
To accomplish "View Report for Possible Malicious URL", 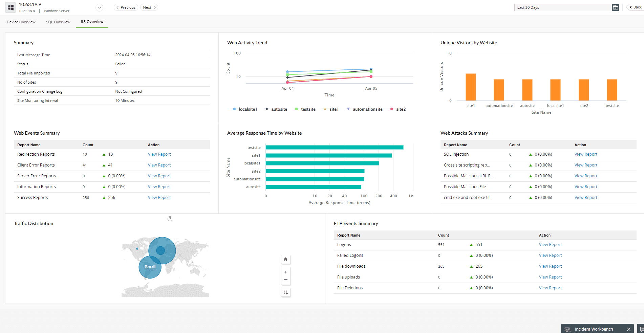I will [x=586, y=176].
